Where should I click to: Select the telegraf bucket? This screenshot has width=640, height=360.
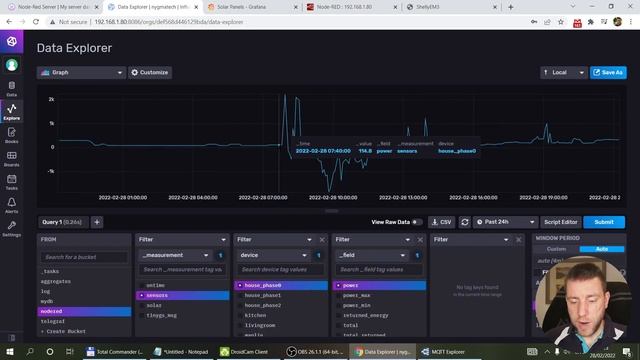(x=84, y=321)
